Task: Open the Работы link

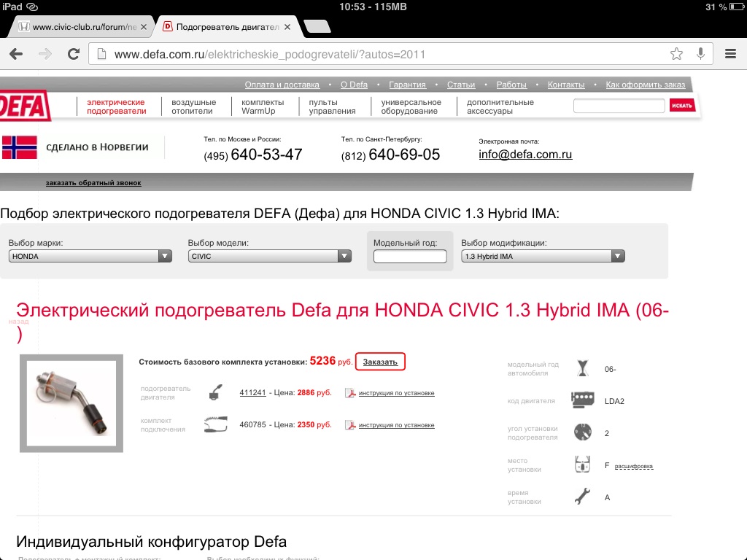Action: (511, 85)
